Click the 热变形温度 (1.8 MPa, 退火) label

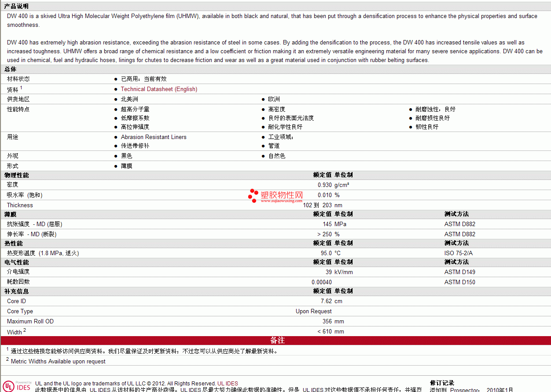43,253
